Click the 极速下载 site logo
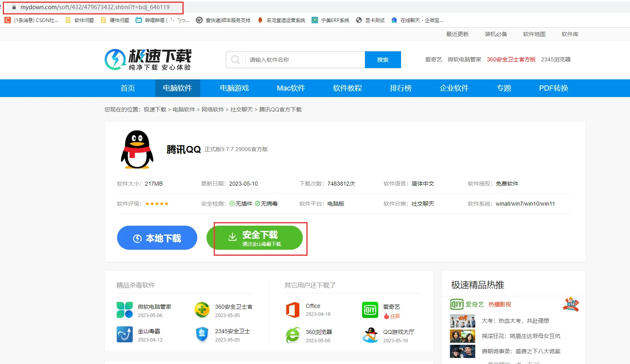 [x=148, y=60]
